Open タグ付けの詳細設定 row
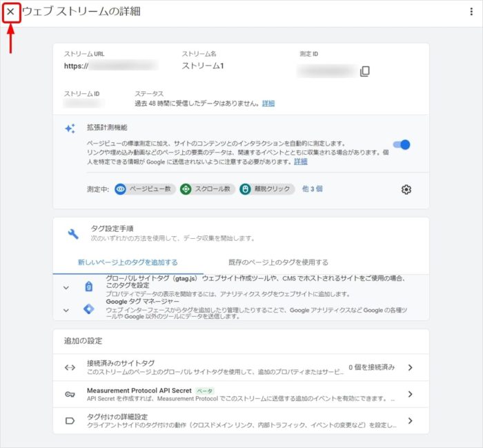This screenshot has height=448, width=483. [x=241, y=420]
